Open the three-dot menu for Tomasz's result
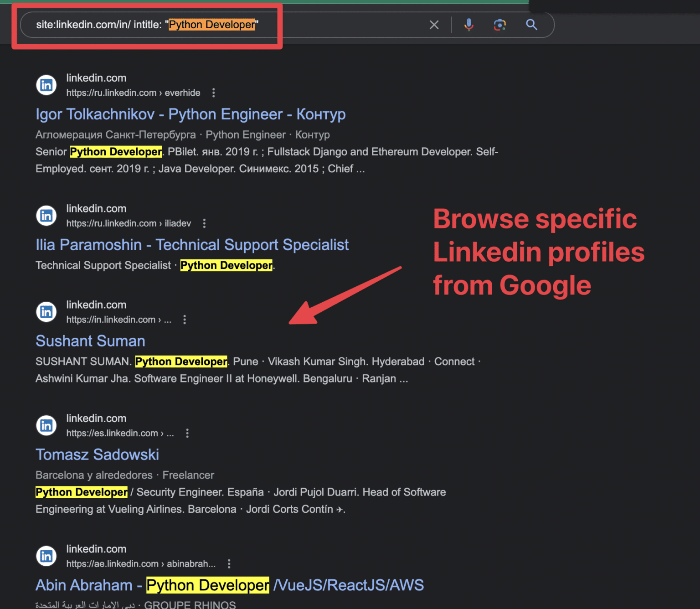 (187, 433)
